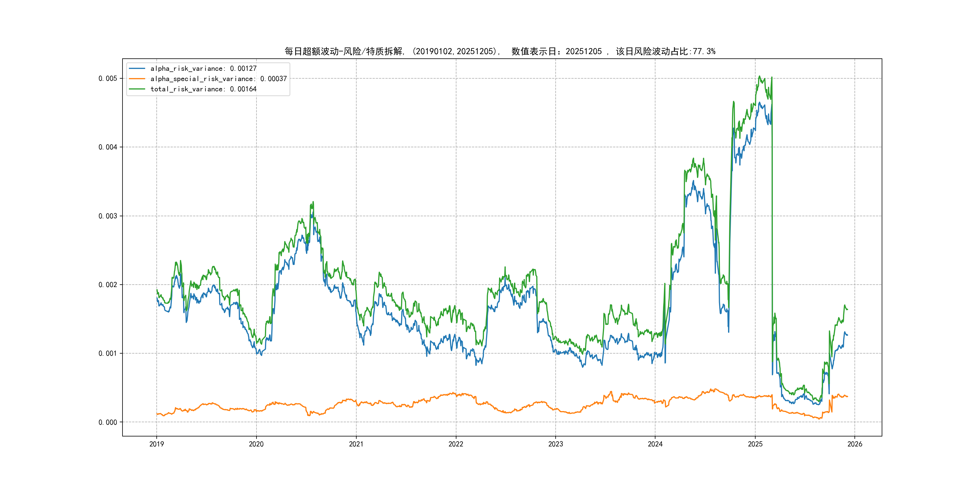Viewport: 980px width, 490px height.
Task: Click the 2025 x-axis tick label
Action: point(755,444)
